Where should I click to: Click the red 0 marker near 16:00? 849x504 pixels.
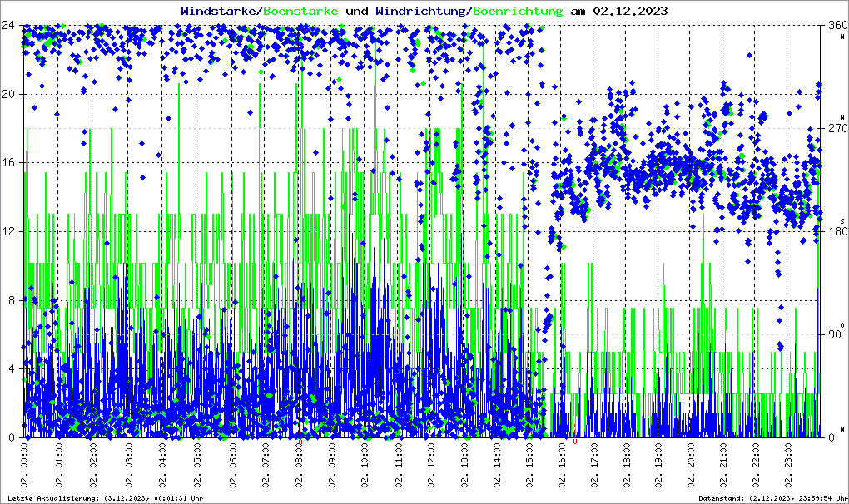[x=574, y=442]
